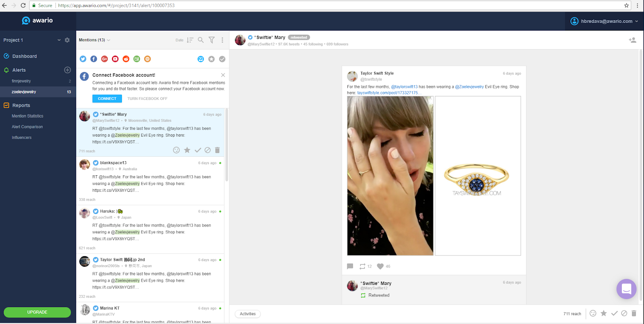
Task: Select the zoelevjewelry alert
Action: [x=38, y=92]
